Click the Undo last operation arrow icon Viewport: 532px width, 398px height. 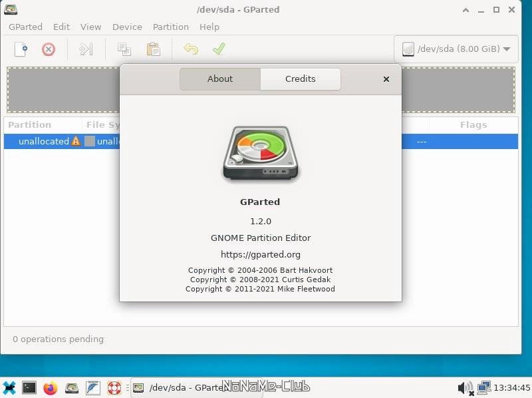coord(191,49)
